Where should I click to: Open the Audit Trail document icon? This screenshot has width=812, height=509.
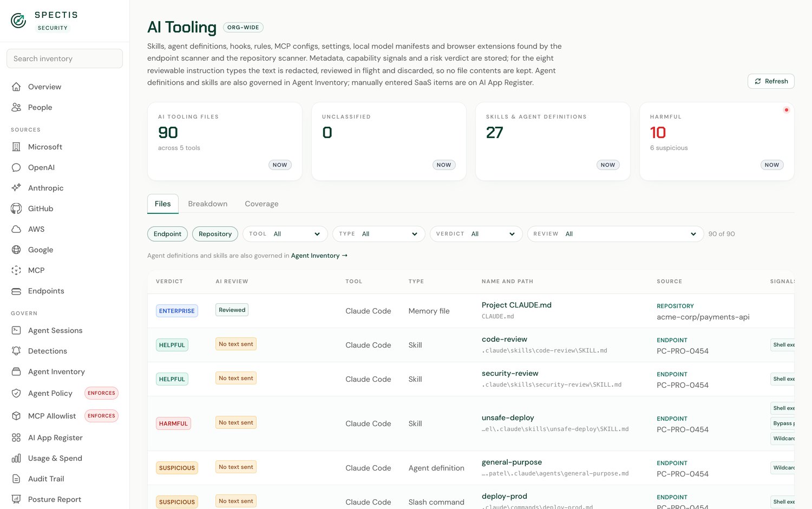(16, 479)
